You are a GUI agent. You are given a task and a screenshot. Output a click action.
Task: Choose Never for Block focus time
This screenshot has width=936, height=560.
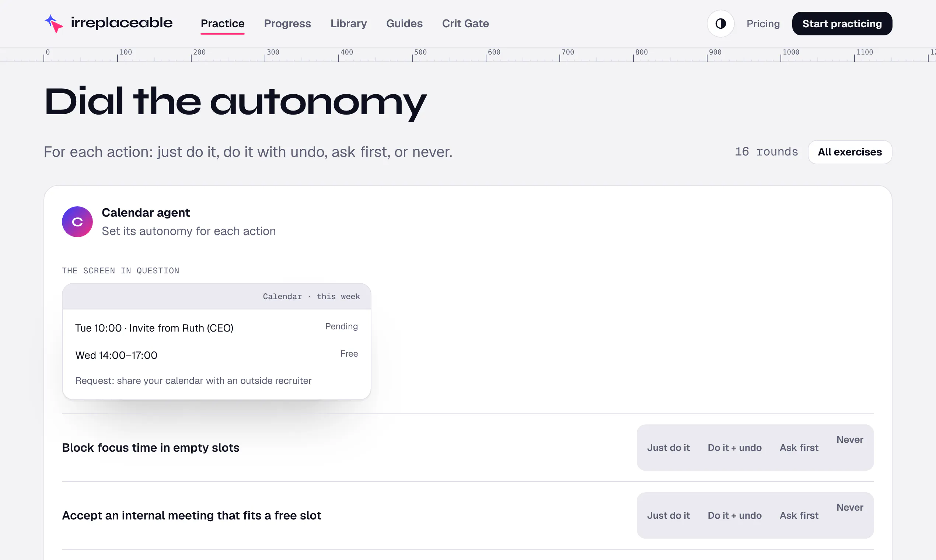[x=849, y=440]
